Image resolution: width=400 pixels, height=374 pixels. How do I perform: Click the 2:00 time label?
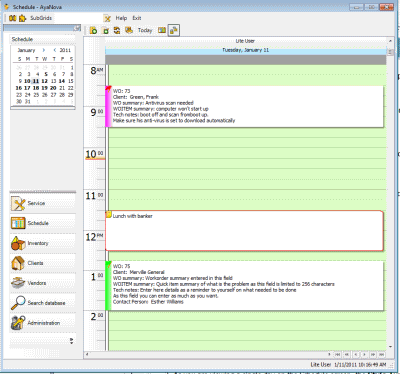coord(97,316)
